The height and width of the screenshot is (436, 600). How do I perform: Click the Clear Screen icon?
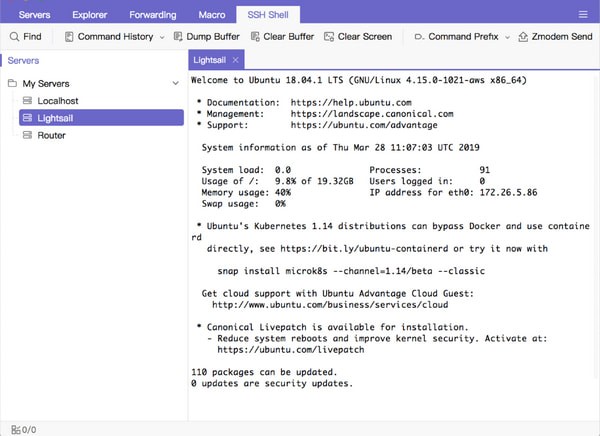[329, 37]
